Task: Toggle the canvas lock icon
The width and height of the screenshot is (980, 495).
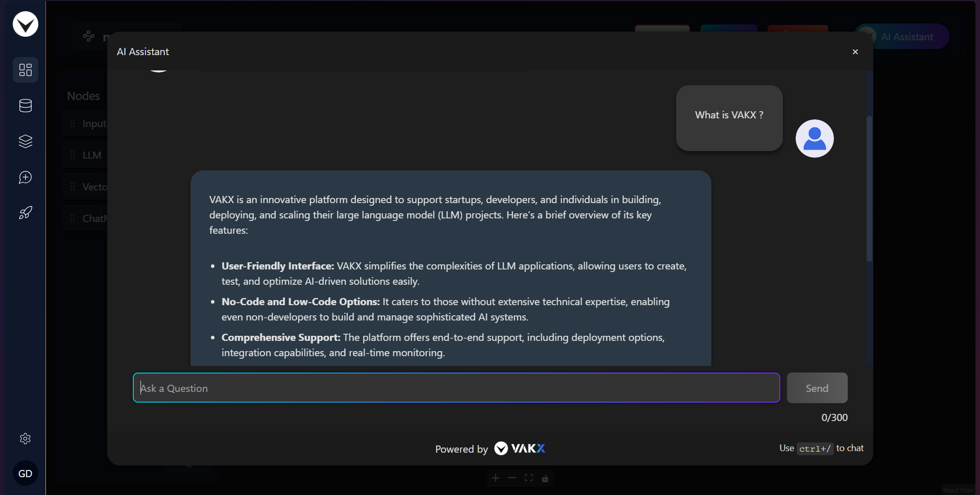Action: coord(545,478)
